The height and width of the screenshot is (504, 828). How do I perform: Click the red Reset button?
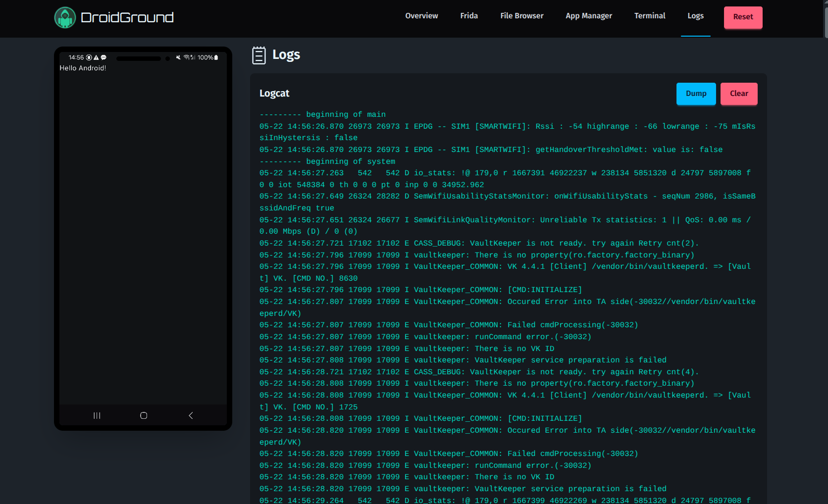(743, 17)
